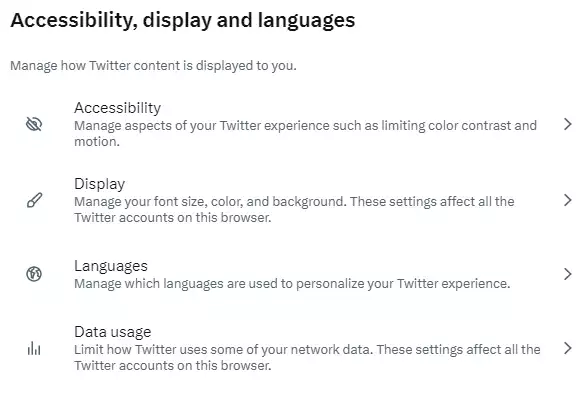The width and height of the screenshot is (581, 404).
Task: Select the color contrast and motion description
Action: click(x=305, y=133)
